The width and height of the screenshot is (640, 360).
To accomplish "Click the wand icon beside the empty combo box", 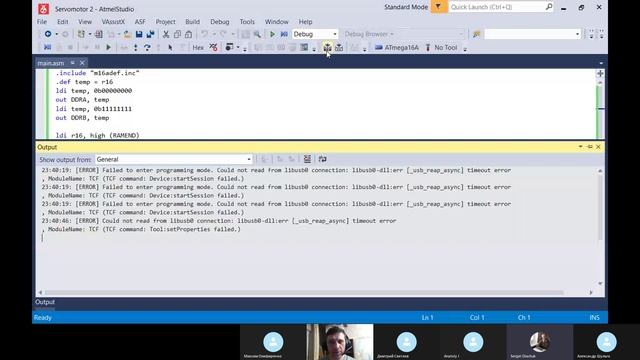I will click(476, 34).
